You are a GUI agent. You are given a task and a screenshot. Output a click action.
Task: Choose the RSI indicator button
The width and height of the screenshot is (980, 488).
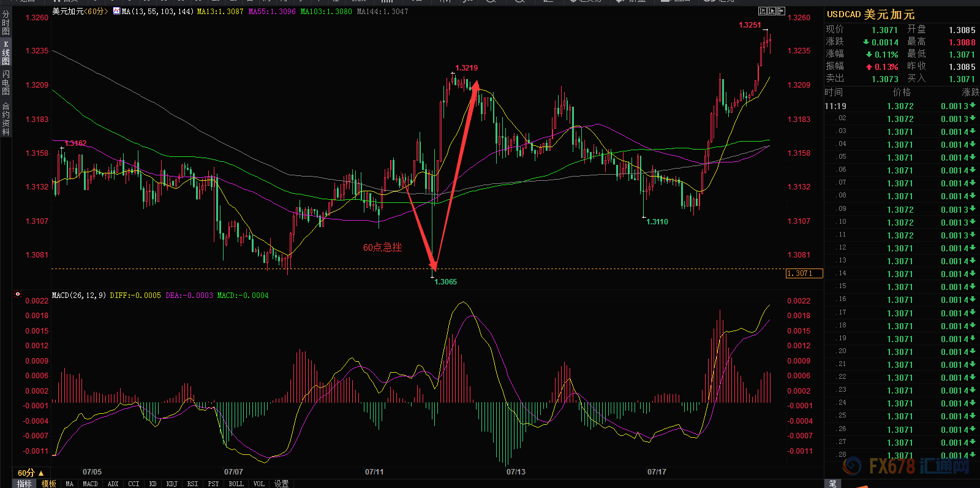pos(192,484)
